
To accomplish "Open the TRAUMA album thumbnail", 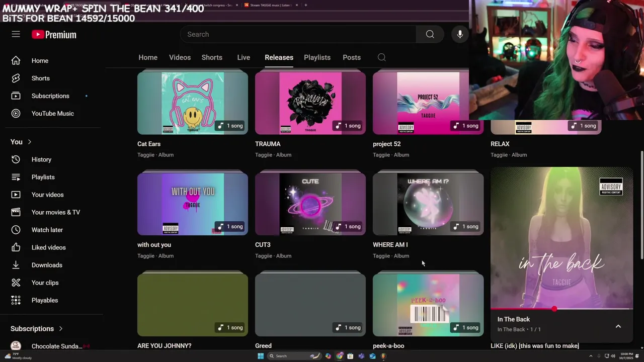I will pyautogui.click(x=310, y=103).
